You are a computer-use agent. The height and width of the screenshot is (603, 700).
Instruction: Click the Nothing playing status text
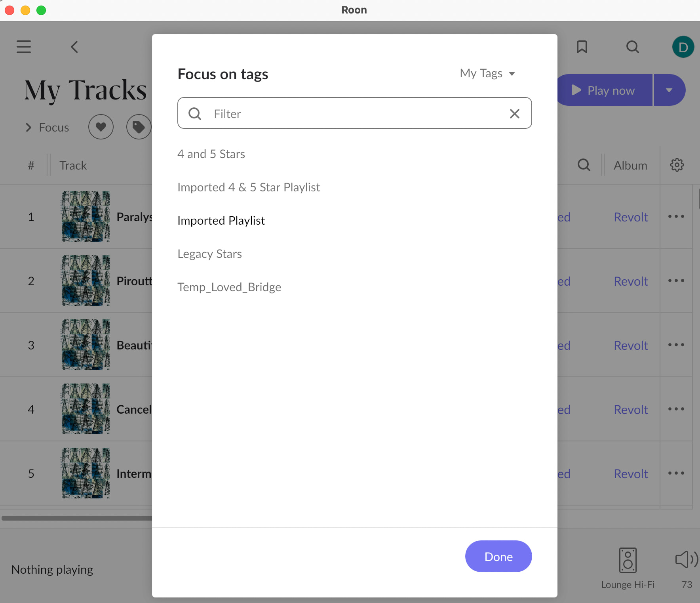(52, 569)
